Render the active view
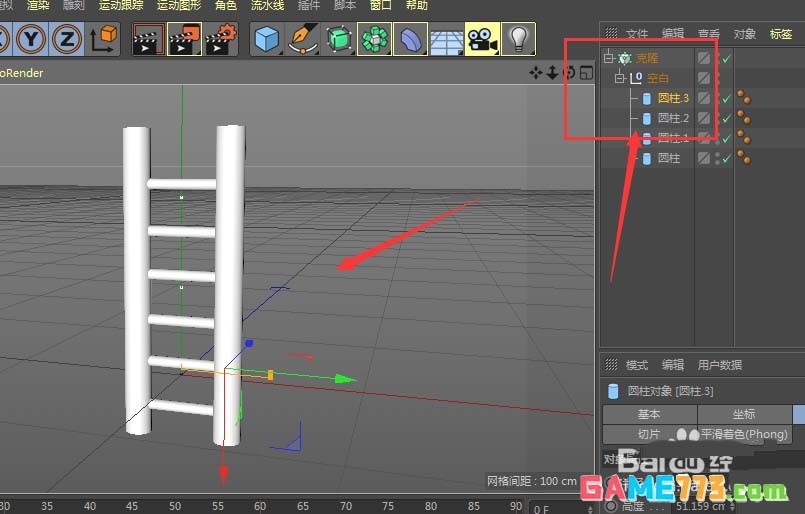805x514 pixels. pos(148,39)
